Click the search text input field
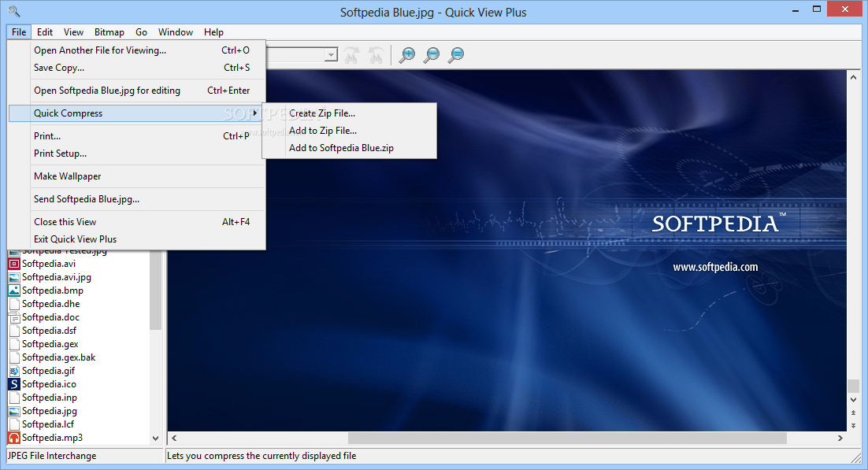868x470 pixels. click(295, 55)
